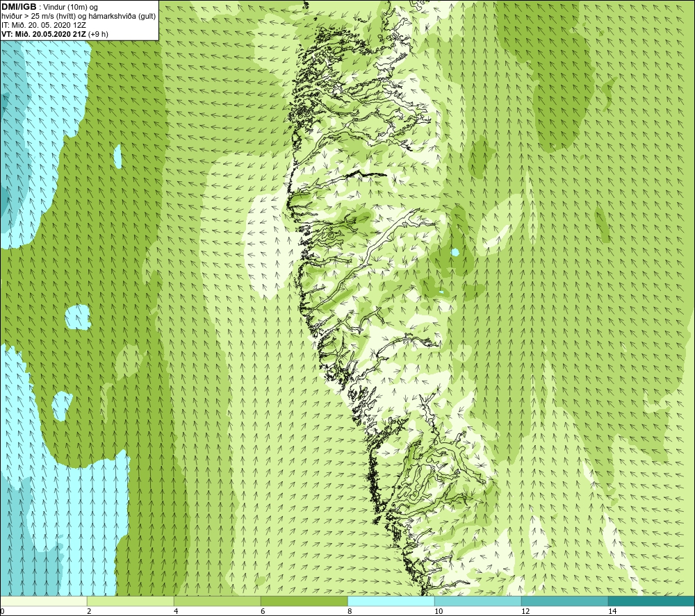Click the 4–6 m/s green legend swatch
Screen dimensions: 695x616
pyautogui.click(x=217, y=601)
